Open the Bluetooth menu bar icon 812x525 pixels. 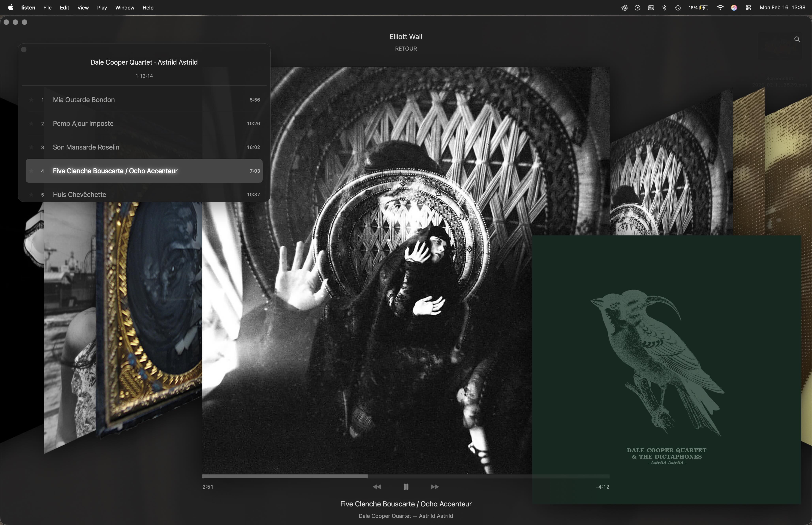coord(664,8)
